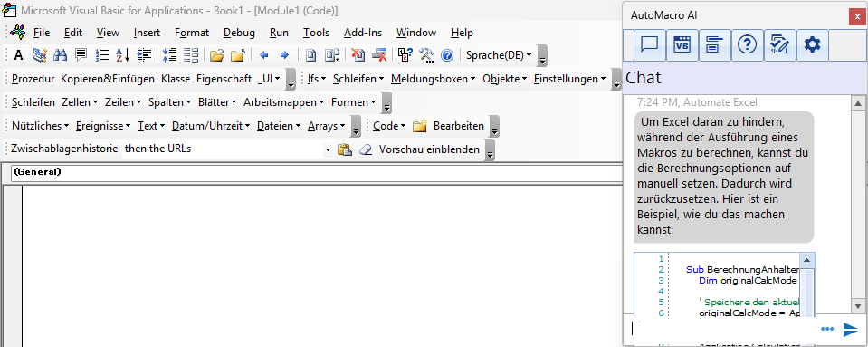Open the Objekte dropdown
Screen dimensions: 868x347
[x=504, y=79]
